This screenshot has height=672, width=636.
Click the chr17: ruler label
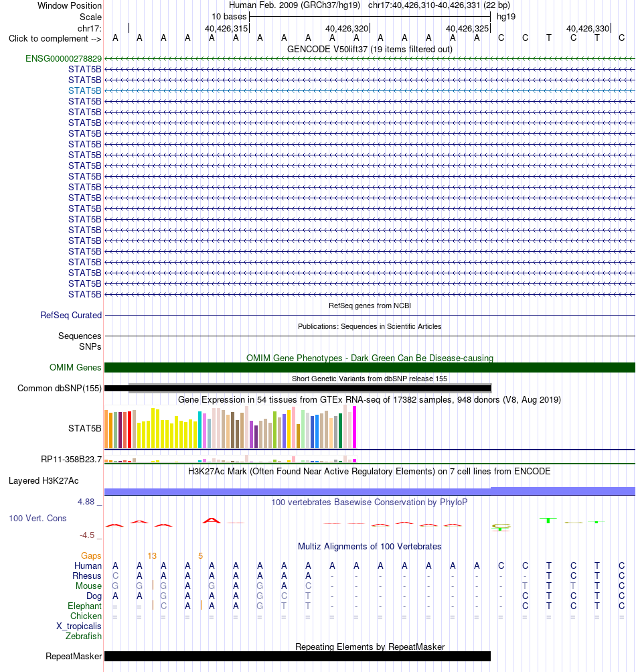[90, 28]
